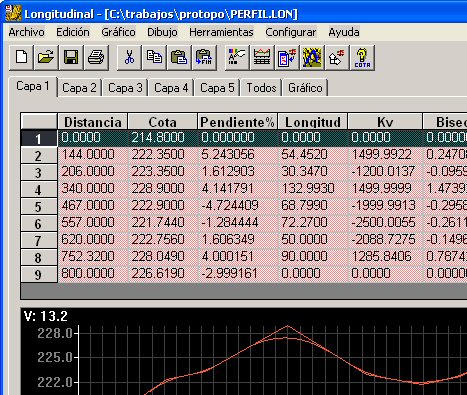The width and height of the screenshot is (467, 395).
Task: Switch to the Todos tab
Action: pyautogui.click(x=261, y=88)
